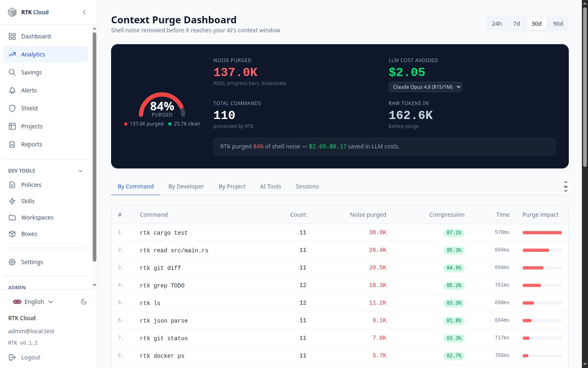Click the 785ms time value

[502, 355]
